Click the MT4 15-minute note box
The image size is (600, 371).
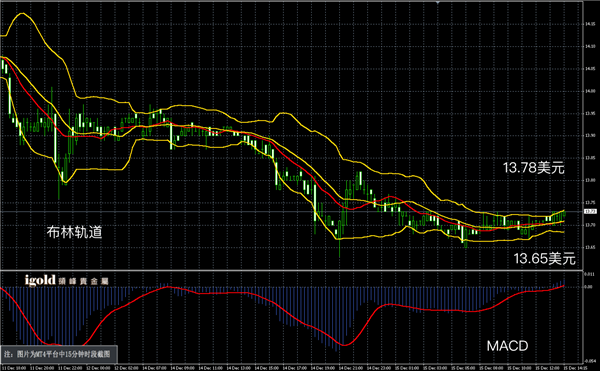59,354
